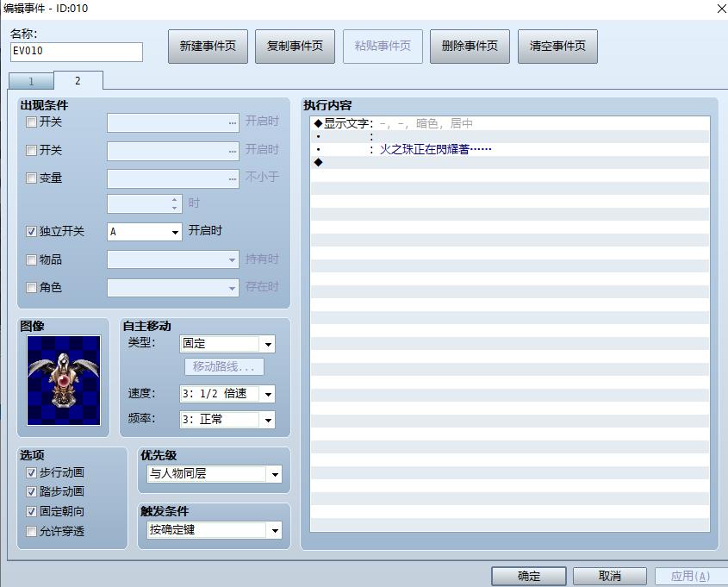The image size is (728, 587).
Task: Select the 显示文字 command line
Action: coord(510,123)
